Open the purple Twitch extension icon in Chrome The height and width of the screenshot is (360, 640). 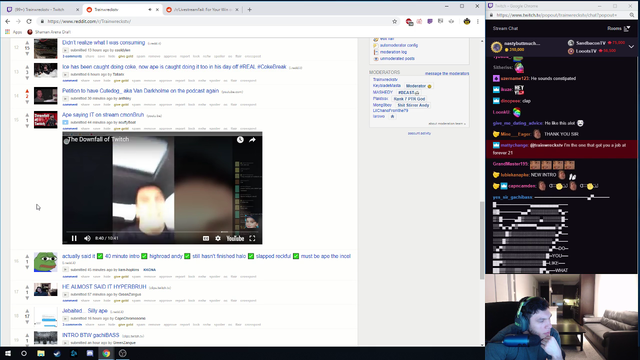point(430,21)
